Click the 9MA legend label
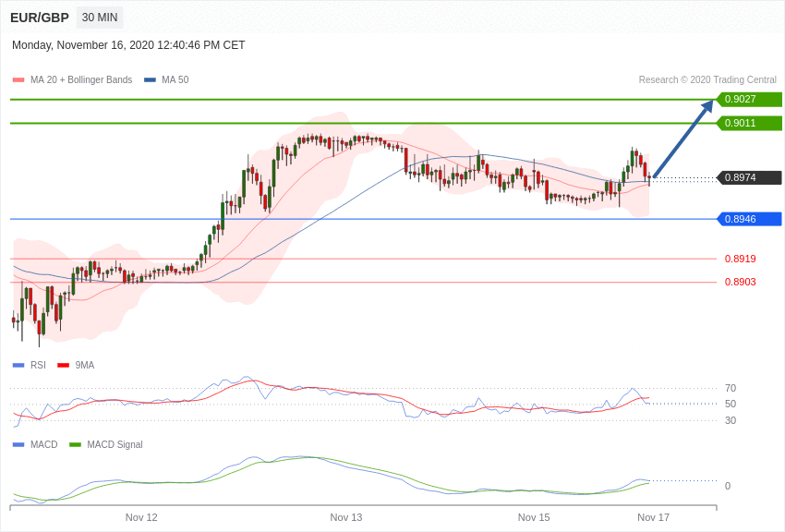This screenshot has height=532, width=785. point(85,366)
